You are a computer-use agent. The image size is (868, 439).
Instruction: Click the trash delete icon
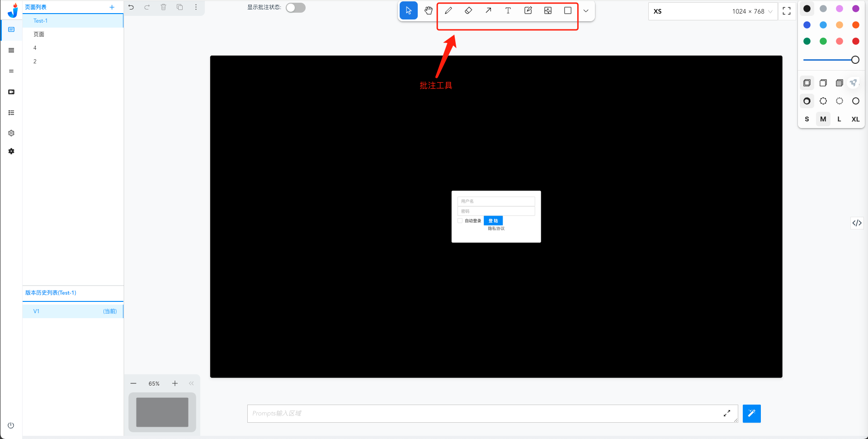(164, 7)
